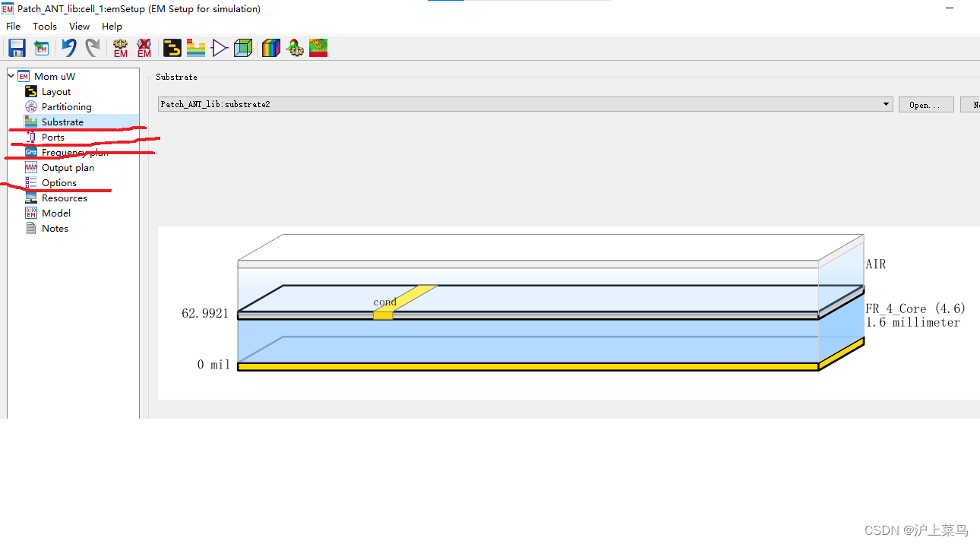Screen dimensions: 980x544
Task: Select the yellow bottom ground conductor
Action: pos(528,366)
